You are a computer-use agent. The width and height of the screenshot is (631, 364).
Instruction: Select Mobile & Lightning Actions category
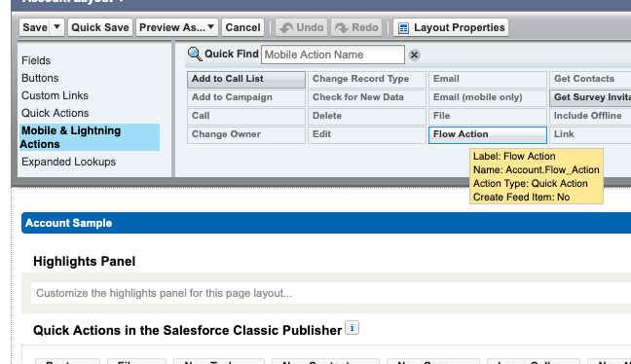(x=90, y=137)
